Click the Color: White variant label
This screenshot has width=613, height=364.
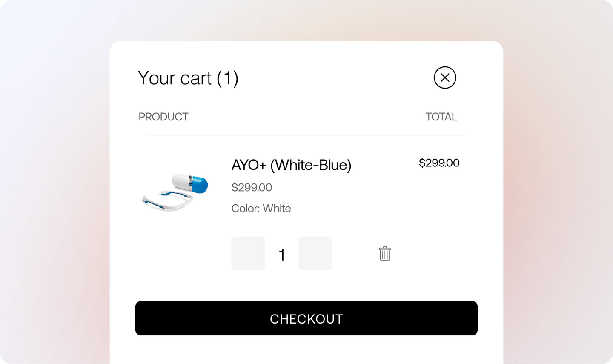coord(261,209)
